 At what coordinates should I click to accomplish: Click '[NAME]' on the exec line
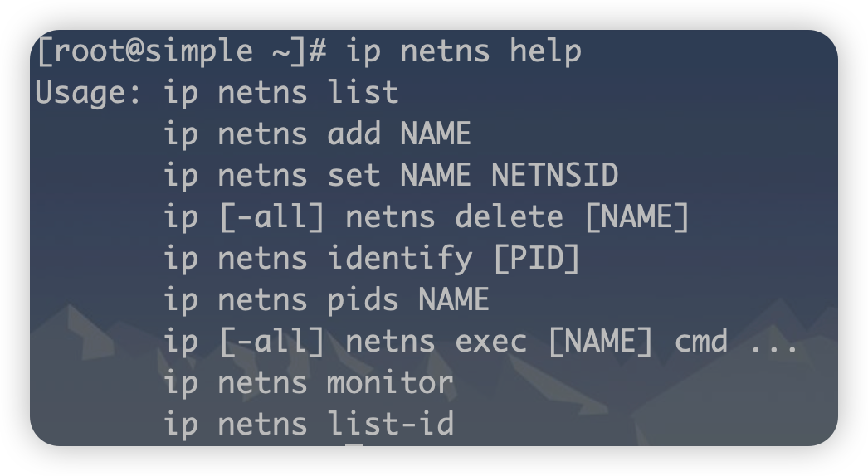pos(600,342)
